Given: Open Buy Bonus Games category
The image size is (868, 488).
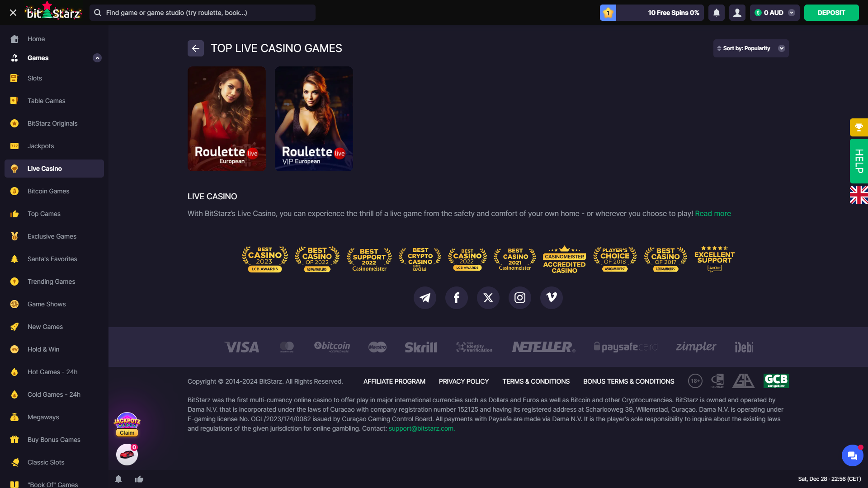Looking at the screenshot, I should tap(54, 440).
